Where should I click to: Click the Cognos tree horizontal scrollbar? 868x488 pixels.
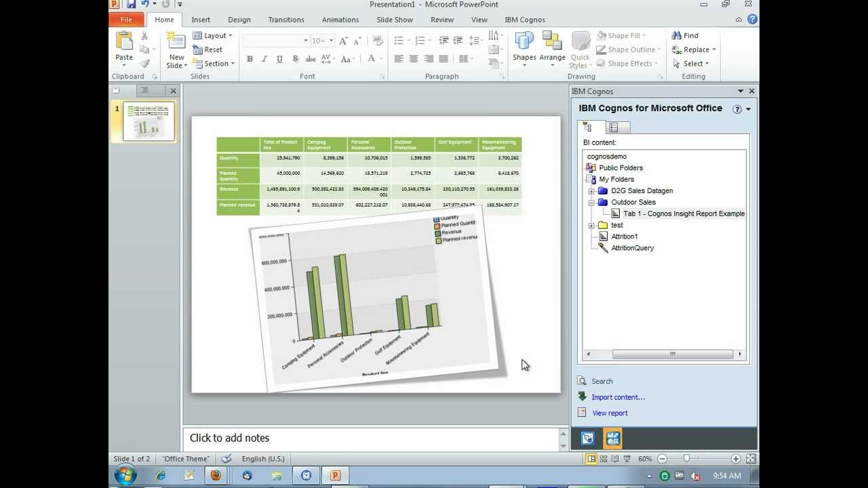pos(664,354)
